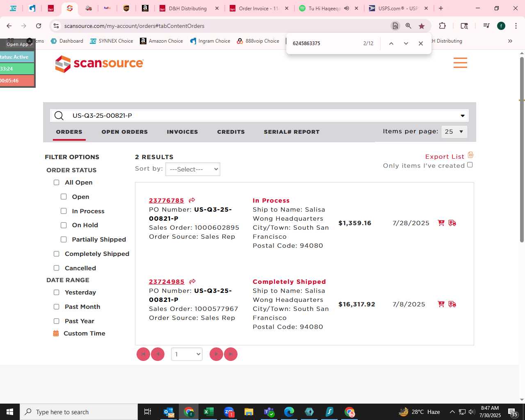Image resolution: width=525 pixels, height=420 pixels.
Task: Click the Export List file icon
Action: click(470, 155)
